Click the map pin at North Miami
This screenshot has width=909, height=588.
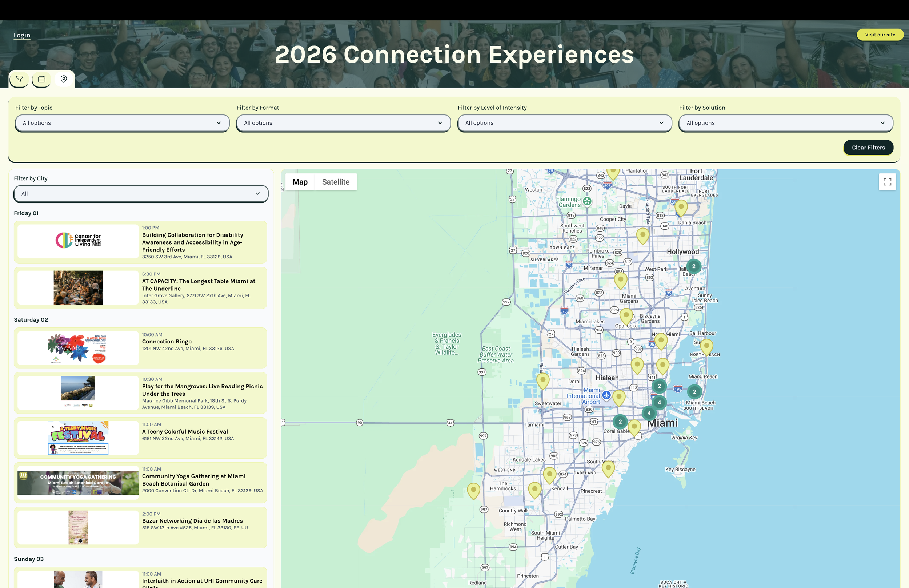[661, 342]
